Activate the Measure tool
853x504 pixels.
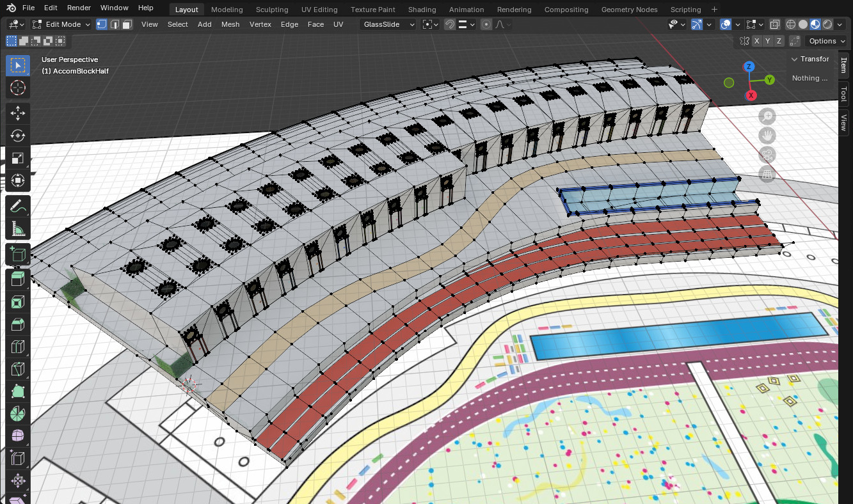17,228
